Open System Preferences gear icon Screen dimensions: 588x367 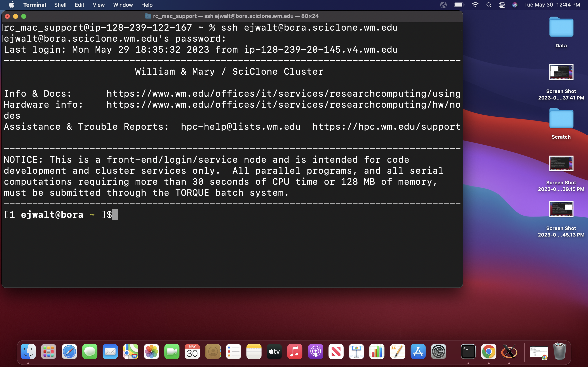tap(438, 352)
